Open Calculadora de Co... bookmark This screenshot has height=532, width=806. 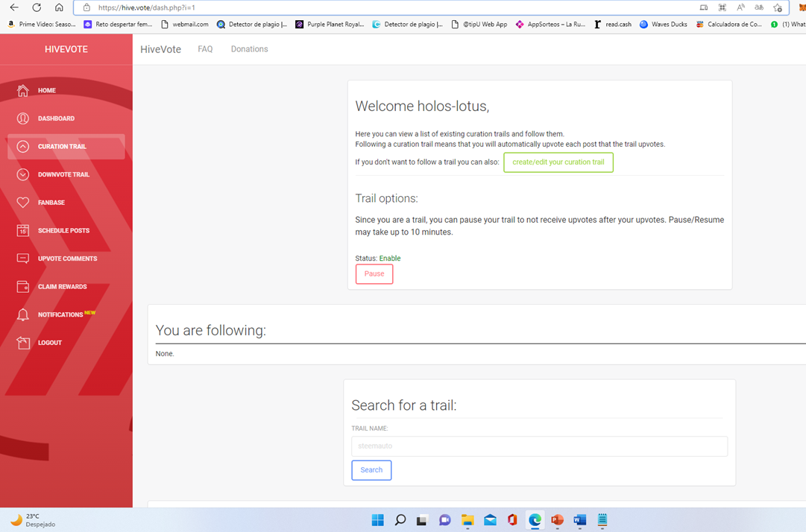[729, 24]
